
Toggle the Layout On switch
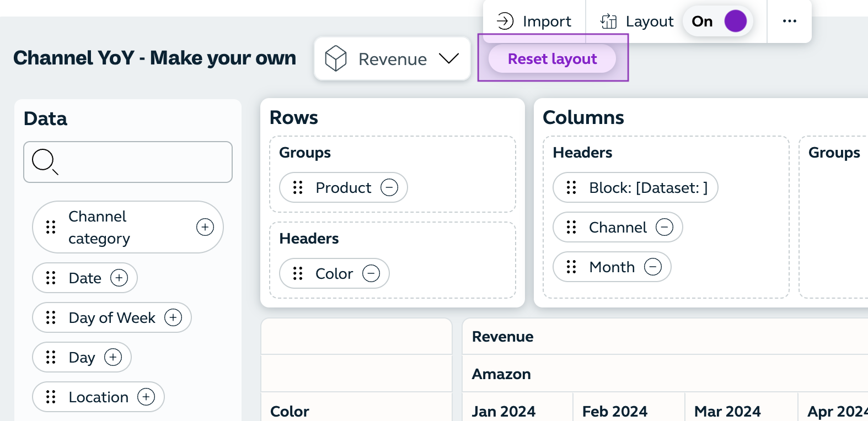pos(719,21)
